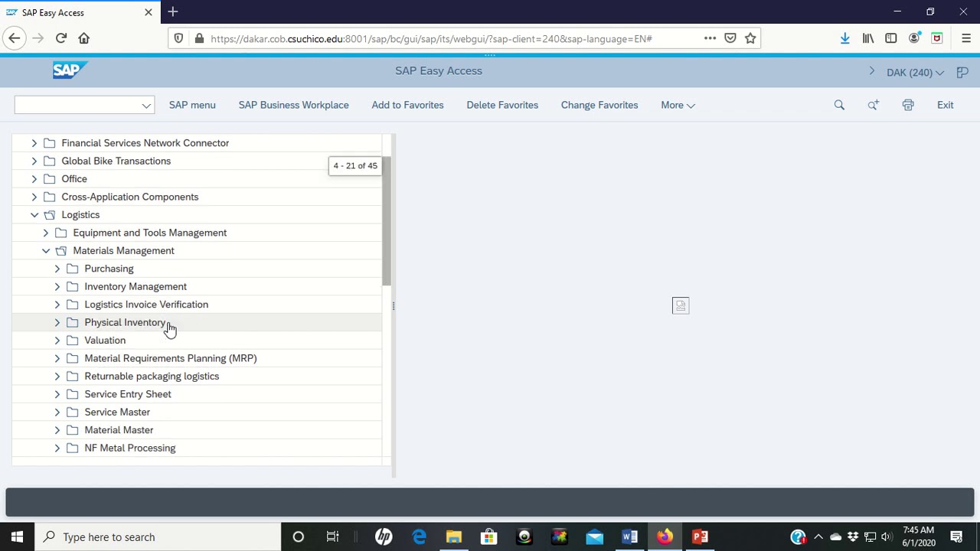
Task: Click the shield tracking protection icon
Action: pos(178,38)
